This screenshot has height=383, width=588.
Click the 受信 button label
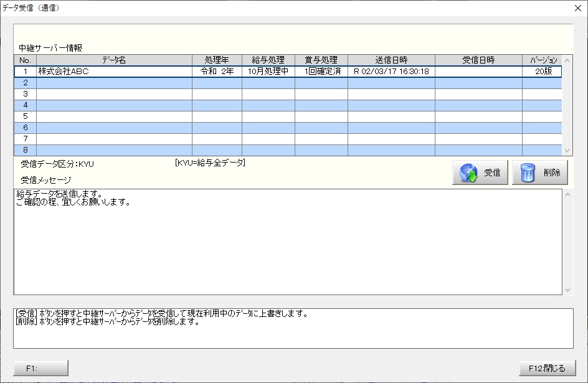click(491, 173)
